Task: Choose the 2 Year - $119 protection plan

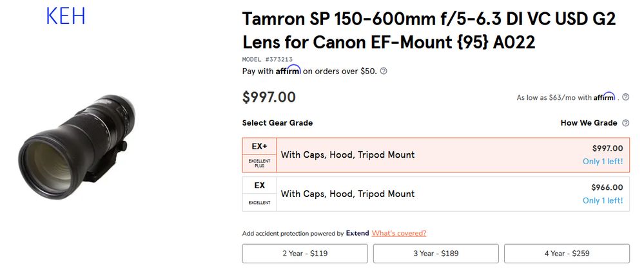Action: 305,254
